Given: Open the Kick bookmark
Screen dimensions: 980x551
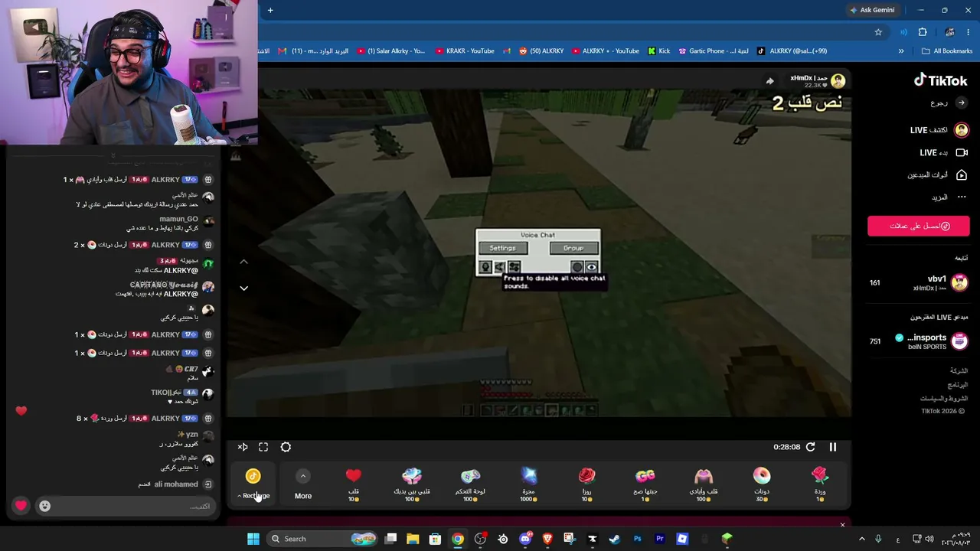Looking at the screenshot, I should click(x=658, y=51).
